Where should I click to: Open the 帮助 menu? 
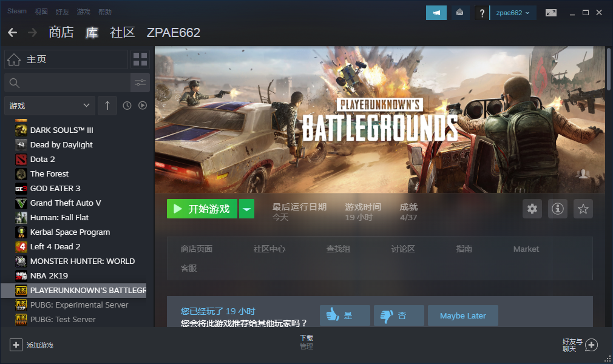tap(105, 12)
